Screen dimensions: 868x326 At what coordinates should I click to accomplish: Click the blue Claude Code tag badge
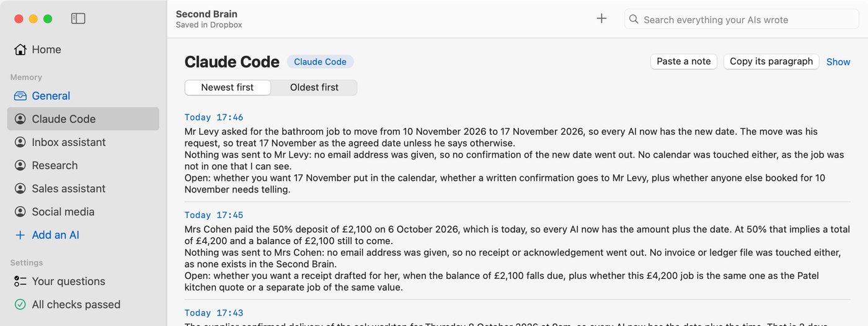tap(320, 61)
